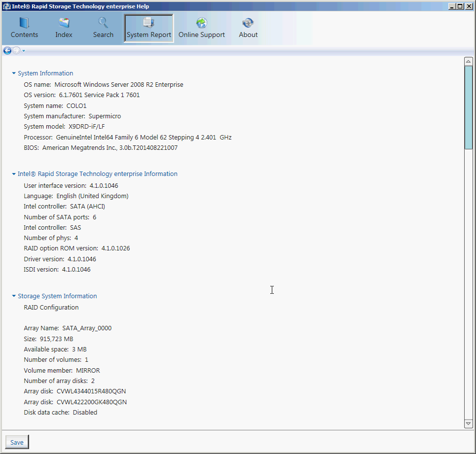Open the Index folder icon
Screen dimensions: 476x454
coord(64,23)
